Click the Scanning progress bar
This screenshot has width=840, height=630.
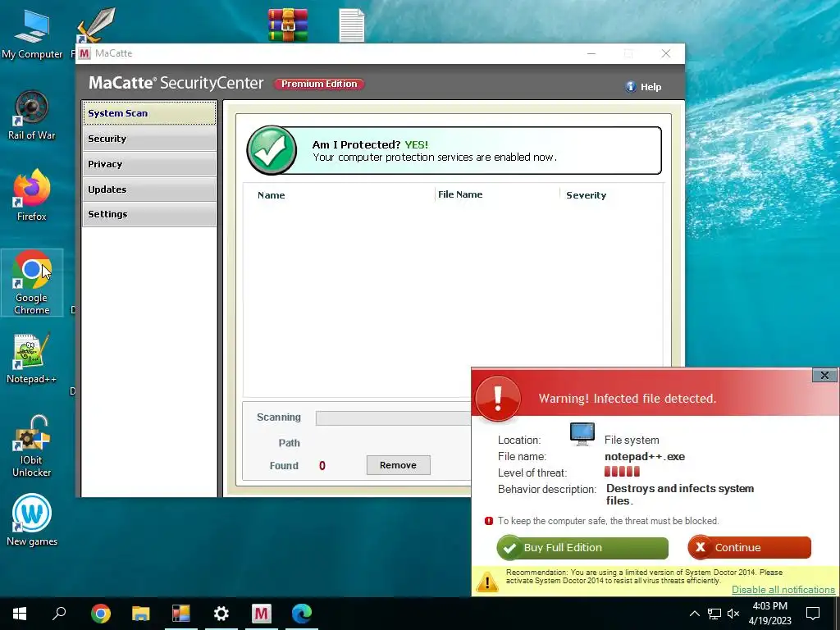(394, 418)
